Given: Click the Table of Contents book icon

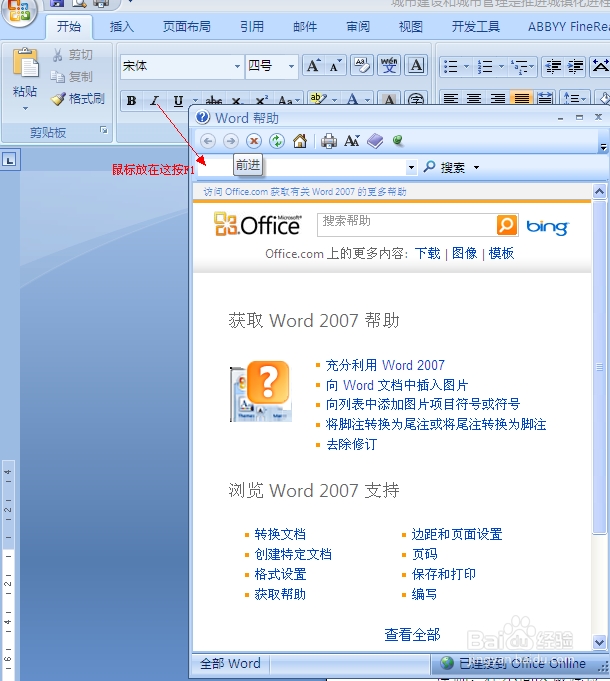Looking at the screenshot, I should (x=375, y=141).
